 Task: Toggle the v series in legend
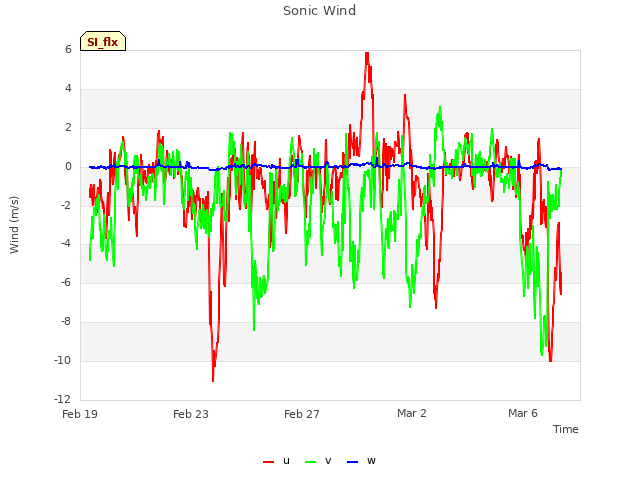pos(318,461)
